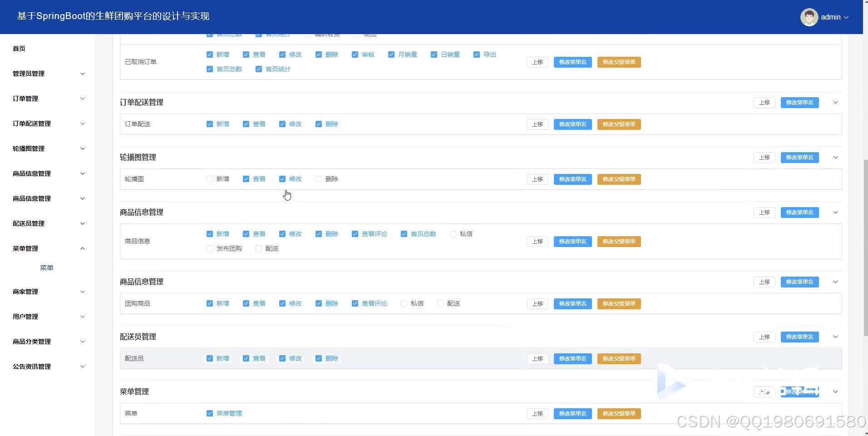Collapse the 配送员管理 section header chevron
868x436 pixels.
tap(835, 337)
